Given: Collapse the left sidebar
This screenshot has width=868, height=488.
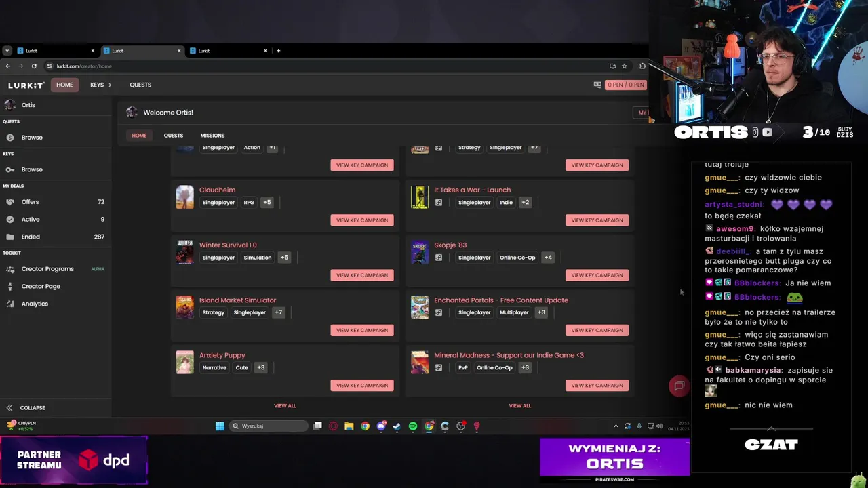Looking at the screenshot, I should (x=26, y=408).
